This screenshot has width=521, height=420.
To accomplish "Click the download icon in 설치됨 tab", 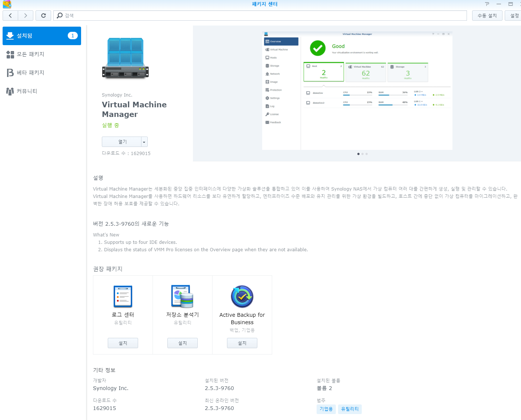I will 10,36.
